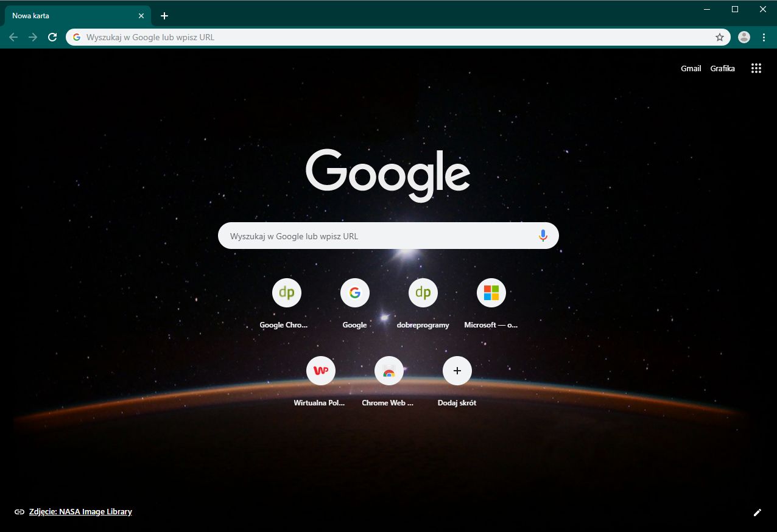Click the browser forward arrow
777x532 pixels.
coord(33,37)
